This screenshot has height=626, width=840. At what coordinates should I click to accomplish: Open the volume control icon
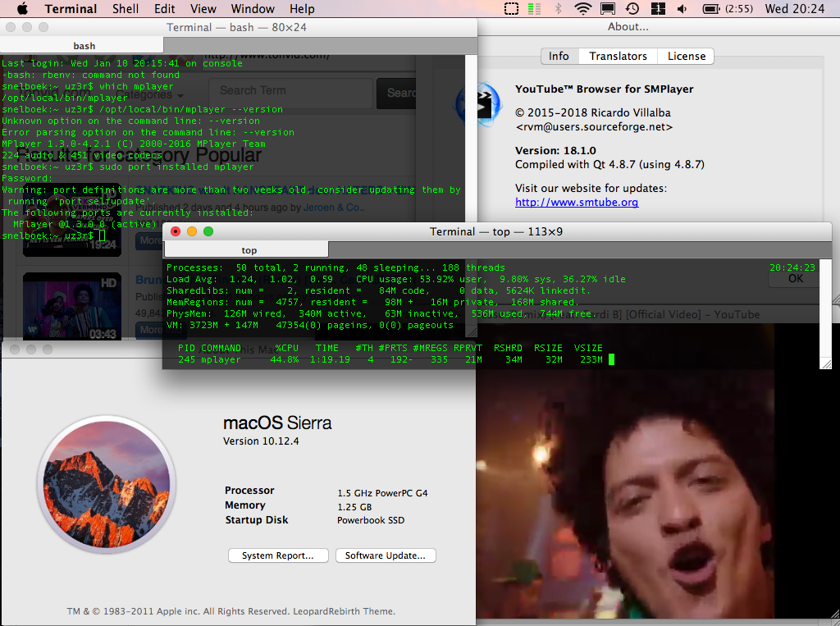coord(682,8)
